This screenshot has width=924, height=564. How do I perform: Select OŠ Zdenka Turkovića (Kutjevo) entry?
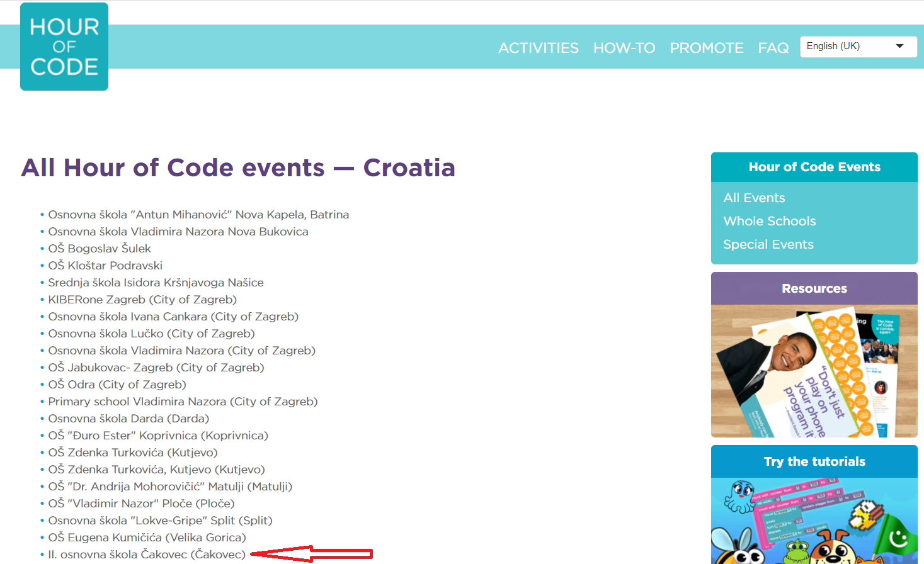click(x=133, y=453)
